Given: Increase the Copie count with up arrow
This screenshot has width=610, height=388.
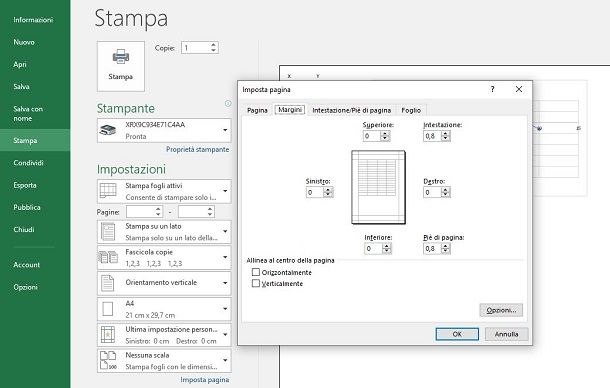Looking at the screenshot, I should click(x=213, y=45).
